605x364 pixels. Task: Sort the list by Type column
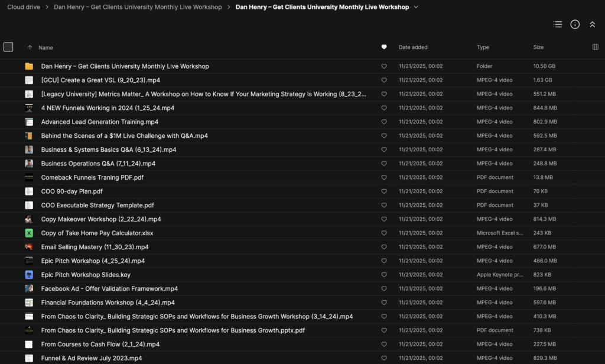483,47
